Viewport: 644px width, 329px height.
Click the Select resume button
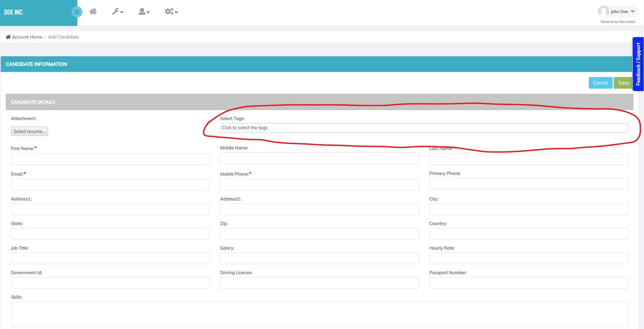29,131
